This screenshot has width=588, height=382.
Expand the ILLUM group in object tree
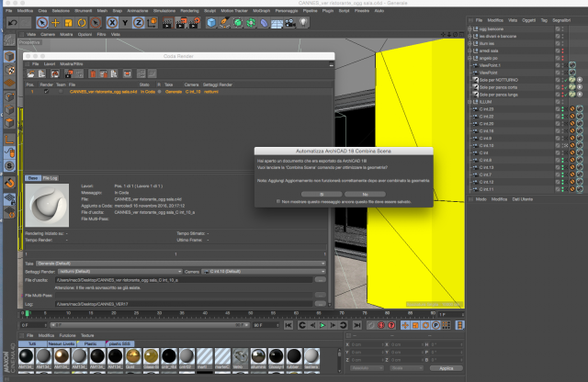pos(469,102)
